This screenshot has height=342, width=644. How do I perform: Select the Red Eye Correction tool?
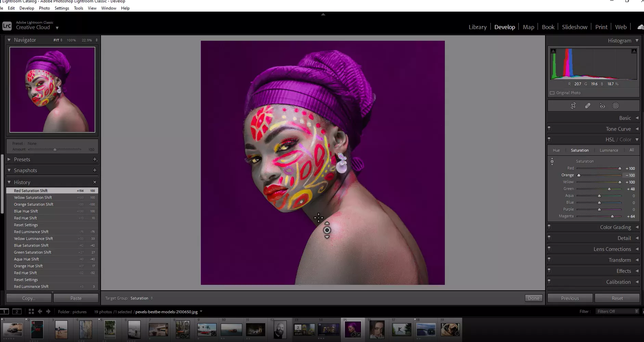point(602,106)
